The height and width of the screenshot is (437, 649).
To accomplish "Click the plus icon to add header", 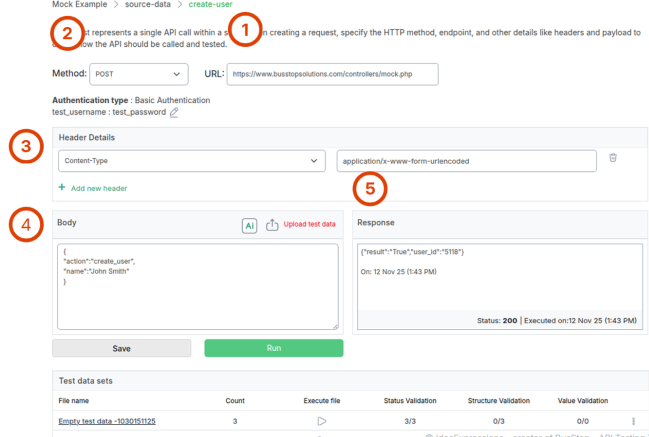I will click(61, 187).
